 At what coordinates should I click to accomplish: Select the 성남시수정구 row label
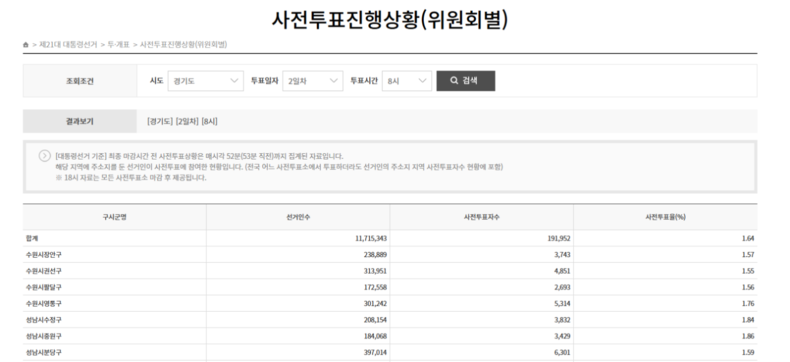tap(44, 320)
